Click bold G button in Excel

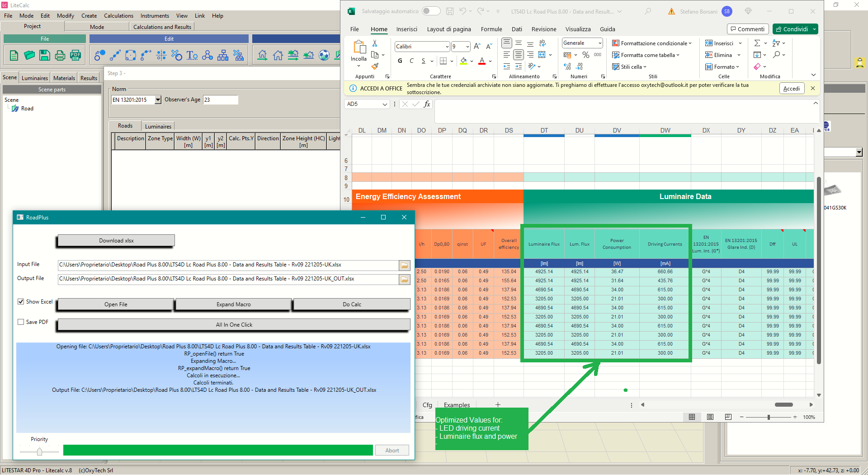tap(400, 61)
